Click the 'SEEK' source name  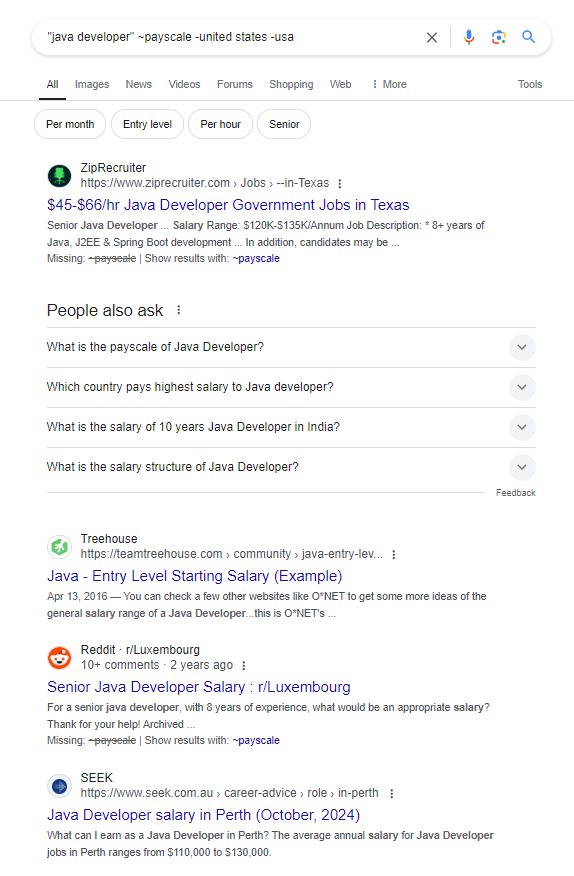97,778
